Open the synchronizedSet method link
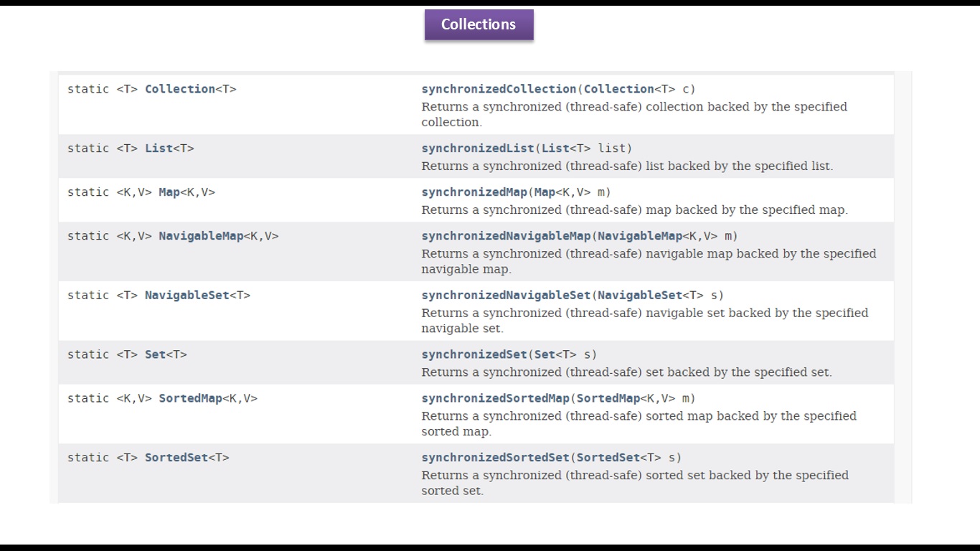The height and width of the screenshot is (551, 980). click(x=474, y=354)
